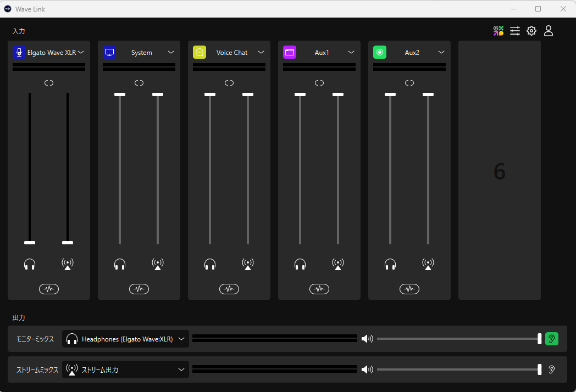Expand the System channel dropdown arrow
Image resolution: width=576 pixels, height=392 pixels.
click(x=171, y=52)
